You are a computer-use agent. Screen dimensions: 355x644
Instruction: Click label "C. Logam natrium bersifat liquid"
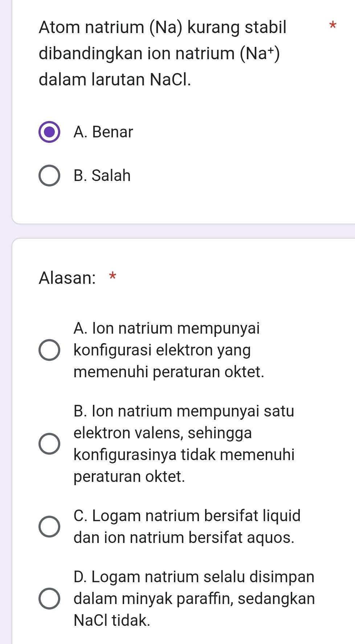click(187, 527)
